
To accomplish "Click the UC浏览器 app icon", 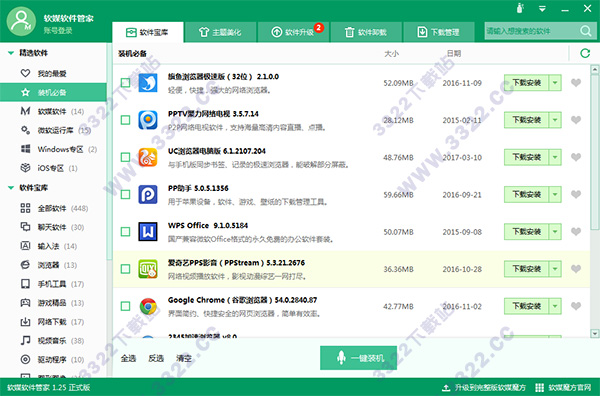I will pos(148,157).
